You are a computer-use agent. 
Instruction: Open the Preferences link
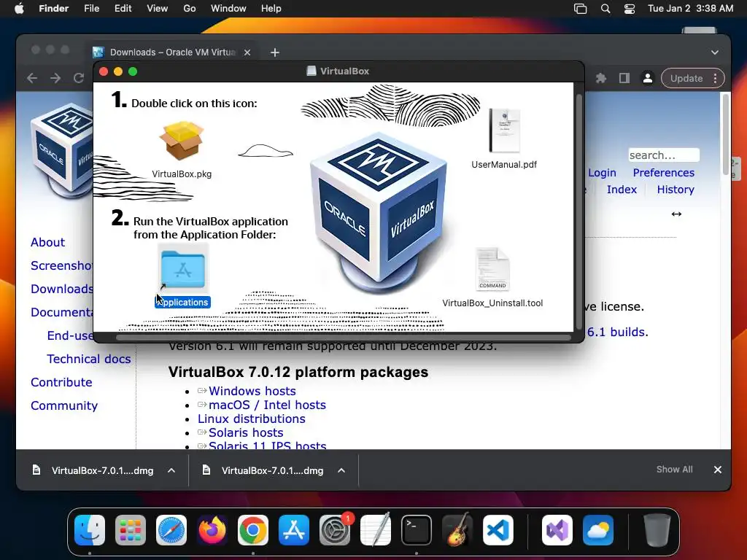664,173
